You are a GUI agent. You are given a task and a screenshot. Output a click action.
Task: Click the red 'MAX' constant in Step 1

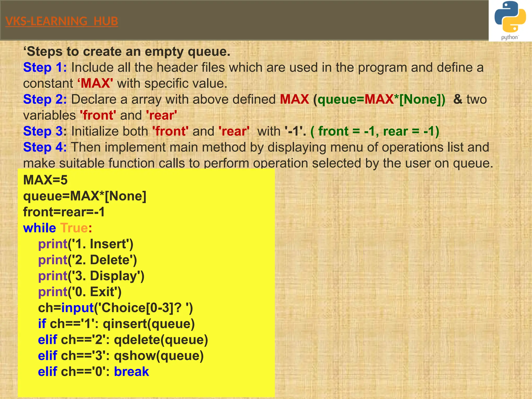click(95, 83)
